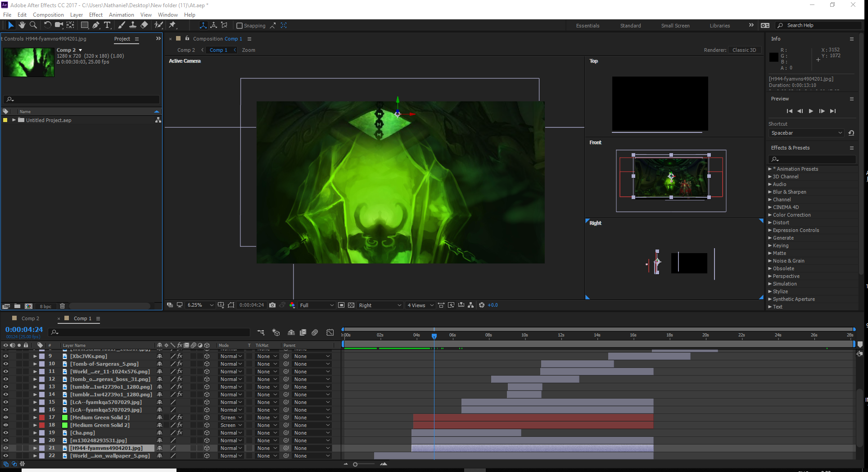Viewport: 868px width, 472px height.
Task: Toggle transparency grid in viewer
Action: (x=351, y=305)
